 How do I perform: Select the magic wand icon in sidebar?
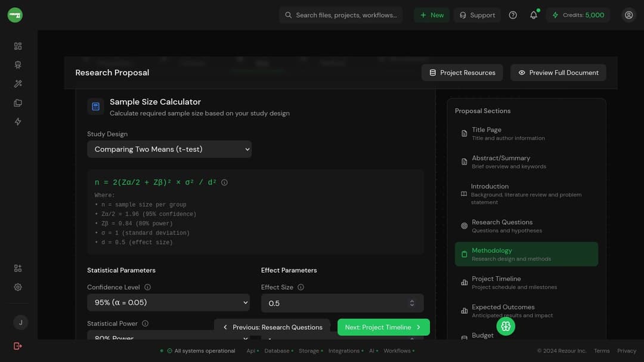pos(18,84)
